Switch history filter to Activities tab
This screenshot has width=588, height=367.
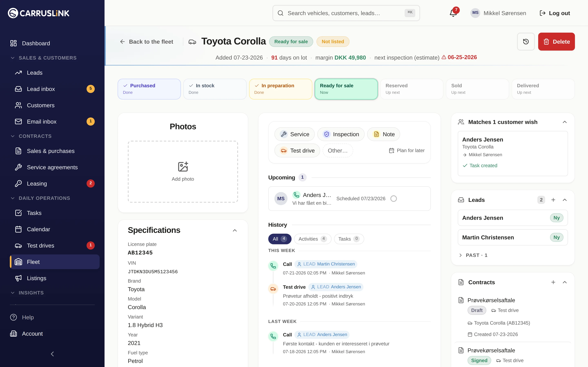pyautogui.click(x=312, y=239)
